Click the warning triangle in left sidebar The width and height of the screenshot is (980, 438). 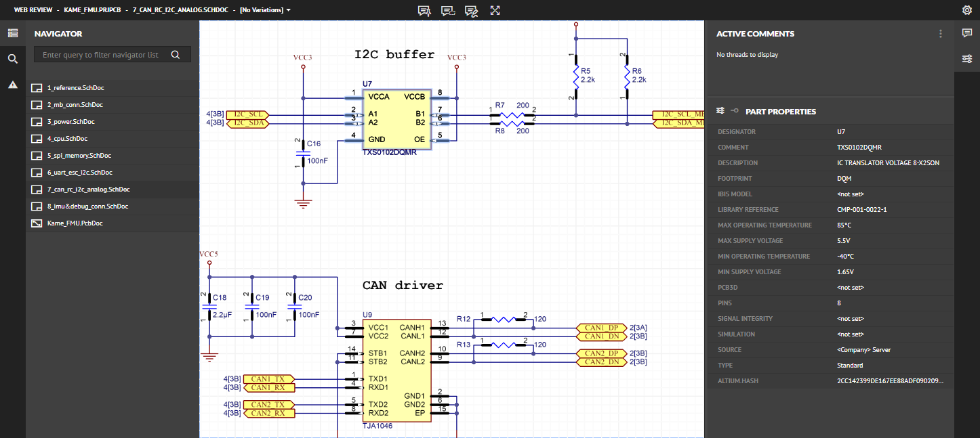tap(12, 84)
